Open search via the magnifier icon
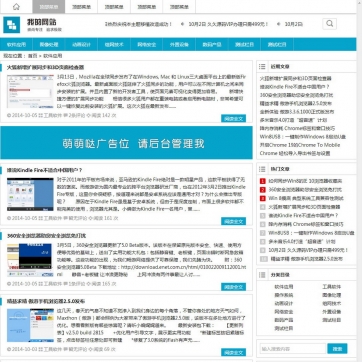Screen dimensions: 362x362 pyautogui.click(x=329, y=24)
